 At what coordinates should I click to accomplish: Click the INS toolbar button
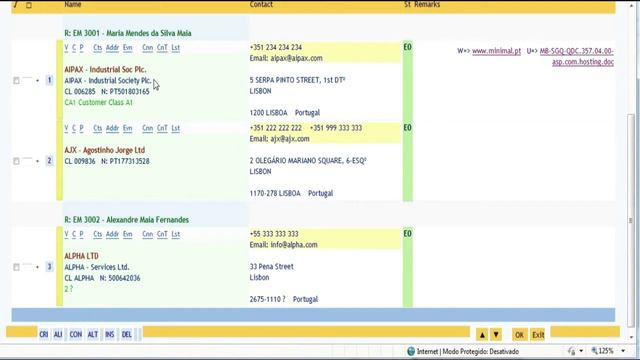click(109, 335)
